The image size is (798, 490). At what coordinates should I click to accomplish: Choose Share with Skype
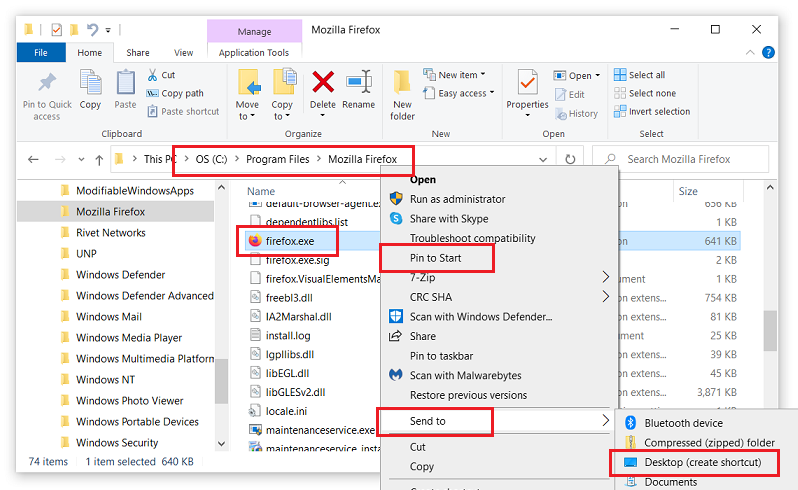[x=449, y=219]
